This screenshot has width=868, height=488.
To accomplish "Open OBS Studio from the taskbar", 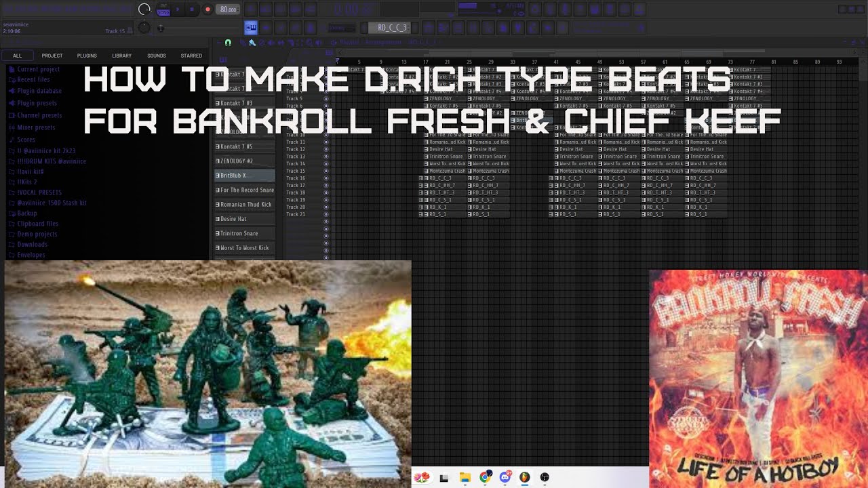I will pos(545,478).
